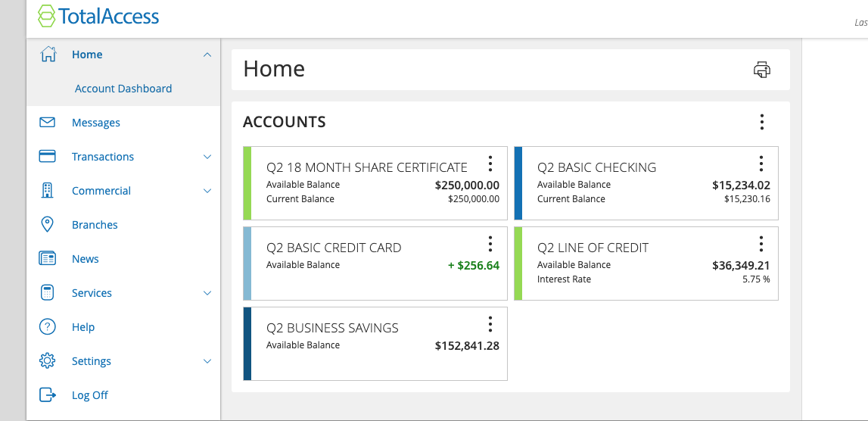This screenshot has height=421, width=868.
Task: Open the Q2 BUSINESS SAVINGS account
Action: pyautogui.click(x=332, y=328)
